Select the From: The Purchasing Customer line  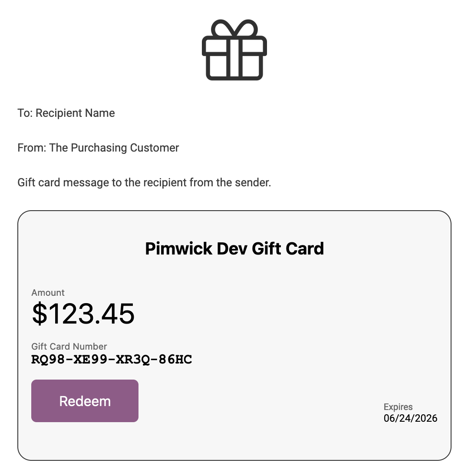click(x=98, y=148)
